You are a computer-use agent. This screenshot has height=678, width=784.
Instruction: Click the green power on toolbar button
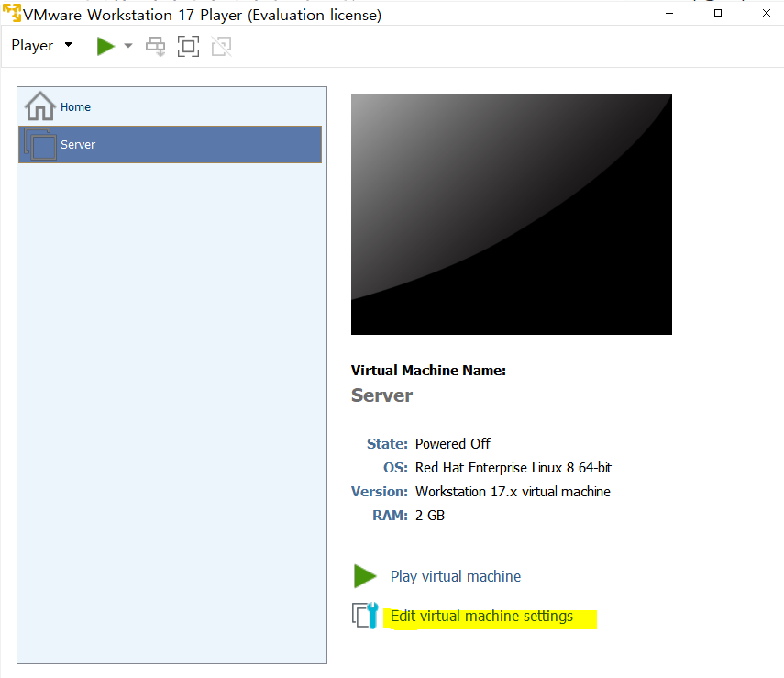pos(105,46)
